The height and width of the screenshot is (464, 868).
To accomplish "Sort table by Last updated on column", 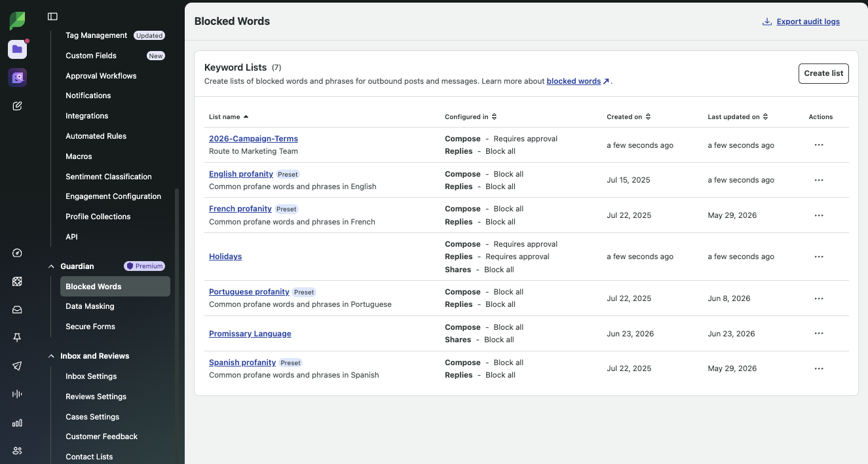I will click(738, 116).
